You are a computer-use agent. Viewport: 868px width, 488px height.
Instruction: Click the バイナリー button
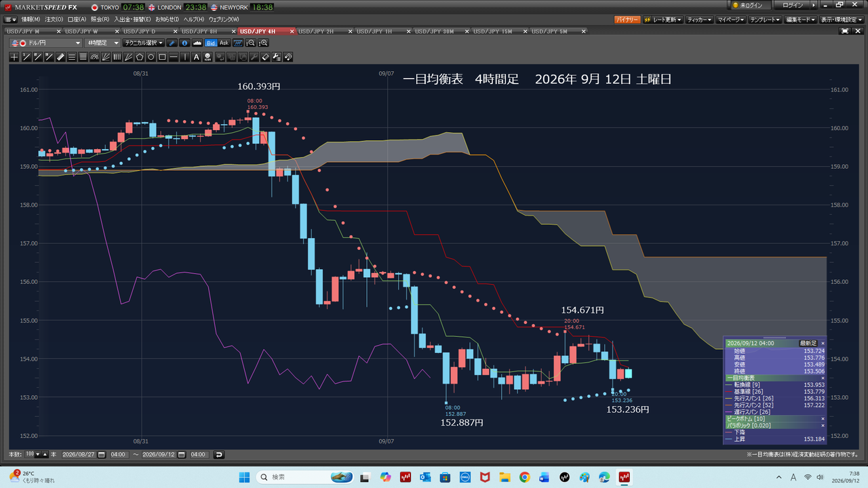tap(627, 20)
